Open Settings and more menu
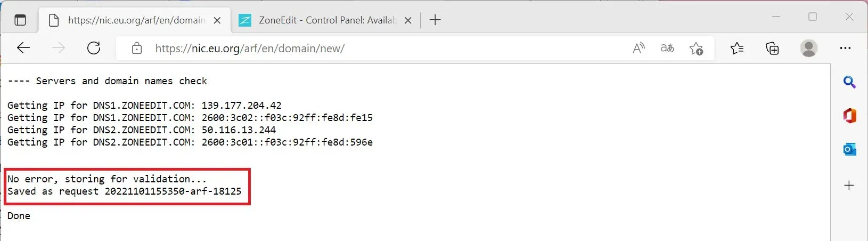This screenshot has width=868, height=241. coord(845,49)
